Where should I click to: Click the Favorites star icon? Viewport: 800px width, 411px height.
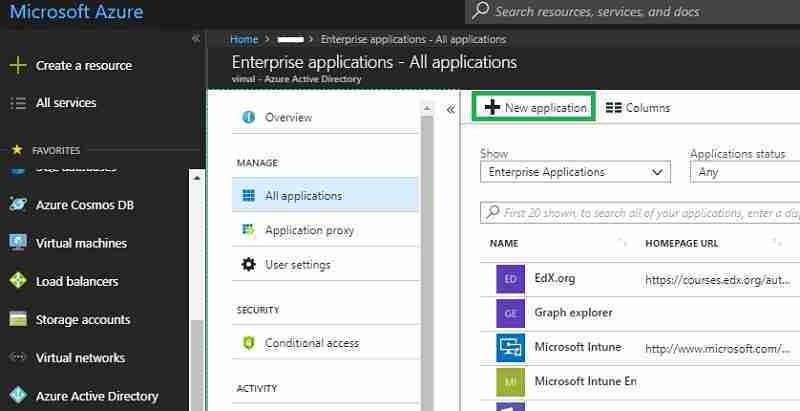click(17, 150)
